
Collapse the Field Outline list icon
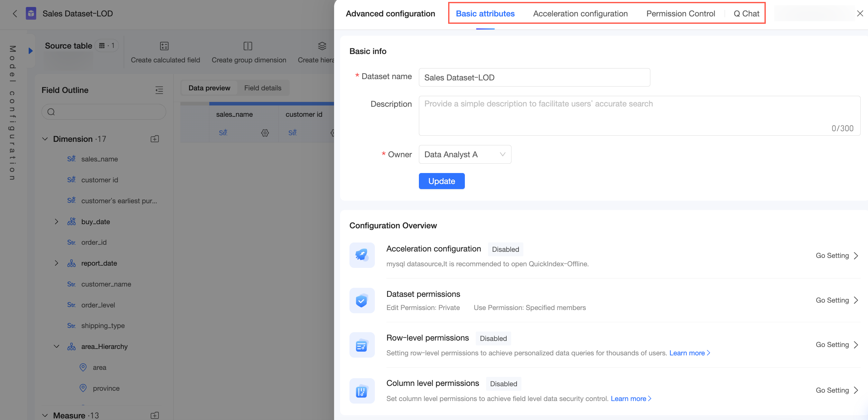[159, 90]
